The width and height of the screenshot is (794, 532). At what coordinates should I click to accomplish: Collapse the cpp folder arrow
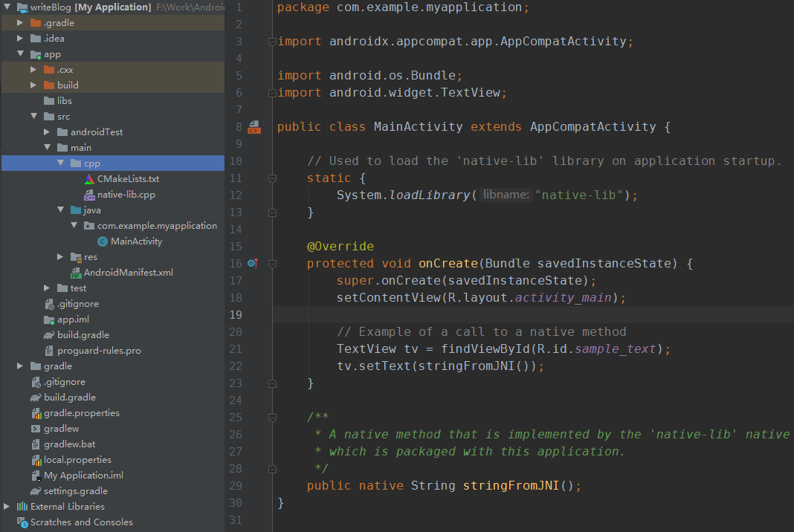tap(60, 163)
